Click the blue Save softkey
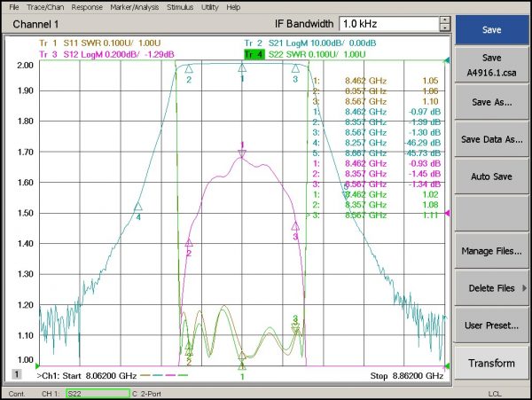This screenshot has height=400, width=532. coord(491,30)
